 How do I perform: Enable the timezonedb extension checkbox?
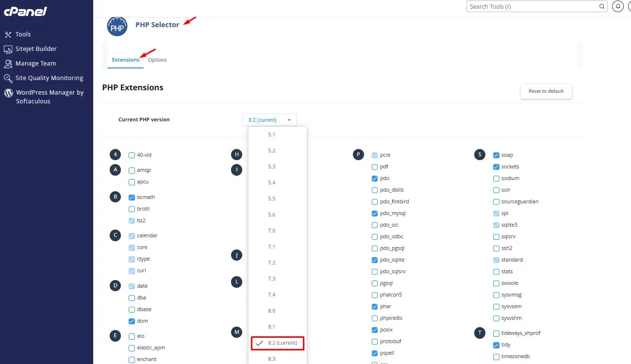click(496, 357)
